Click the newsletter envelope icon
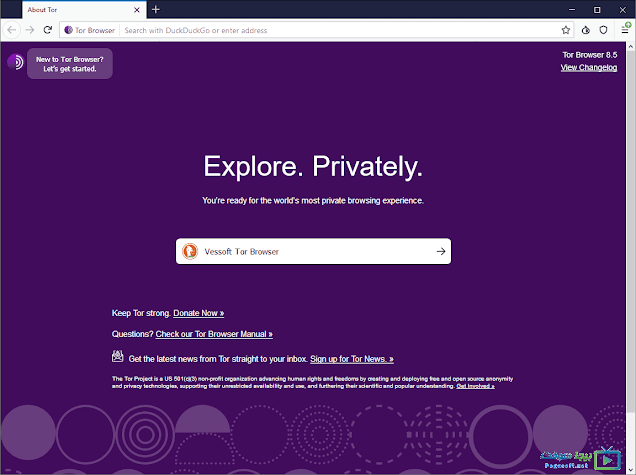 point(118,356)
